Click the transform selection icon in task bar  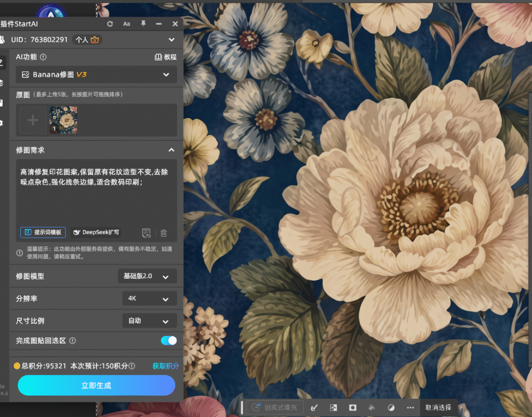click(334, 407)
